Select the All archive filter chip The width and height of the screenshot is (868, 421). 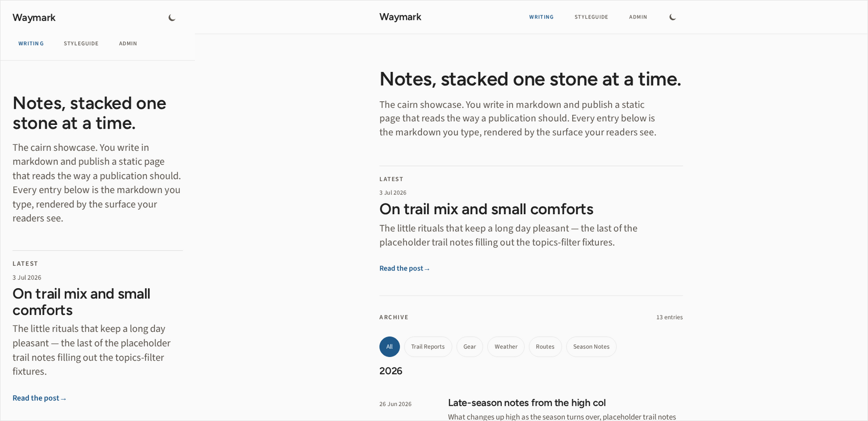pos(389,347)
